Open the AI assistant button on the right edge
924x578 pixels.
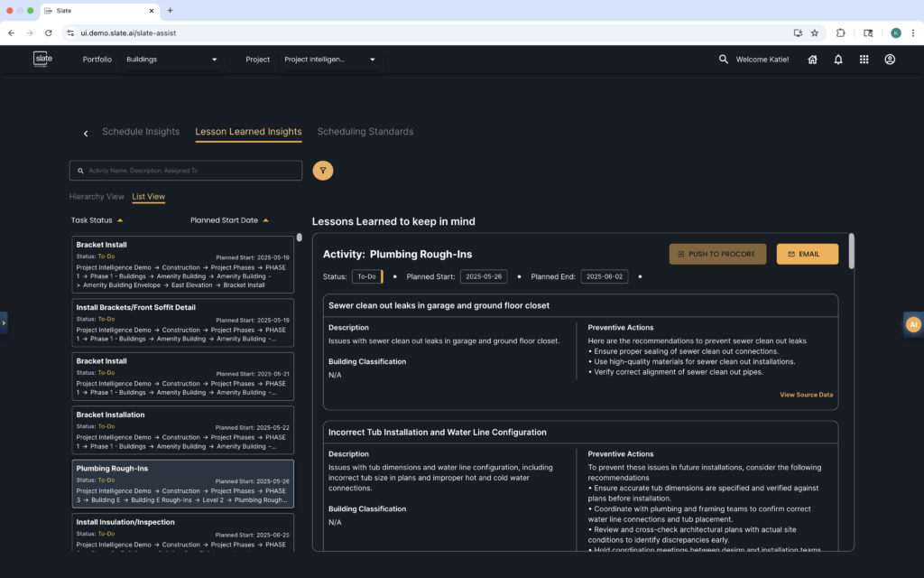click(912, 323)
